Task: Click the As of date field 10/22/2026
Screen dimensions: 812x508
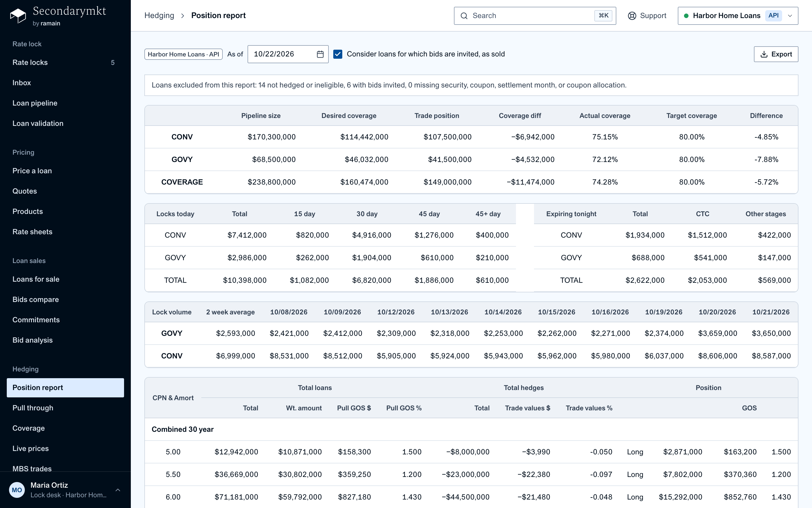Action: click(x=288, y=54)
